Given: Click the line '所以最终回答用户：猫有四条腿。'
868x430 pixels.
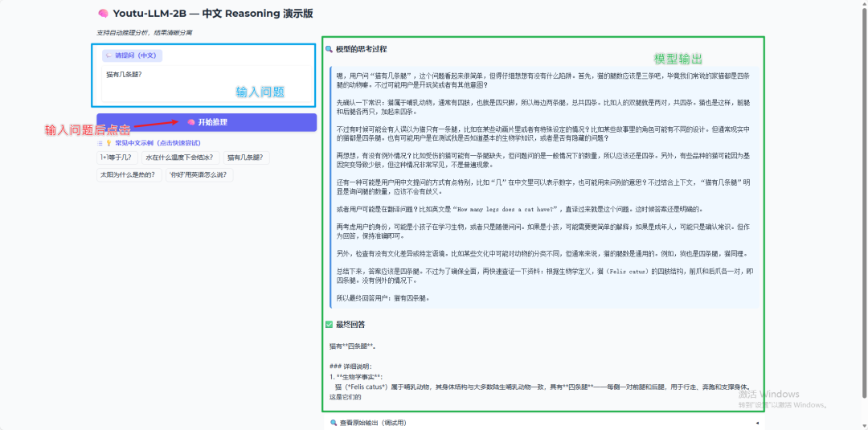Looking at the screenshot, I should coord(383,298).
